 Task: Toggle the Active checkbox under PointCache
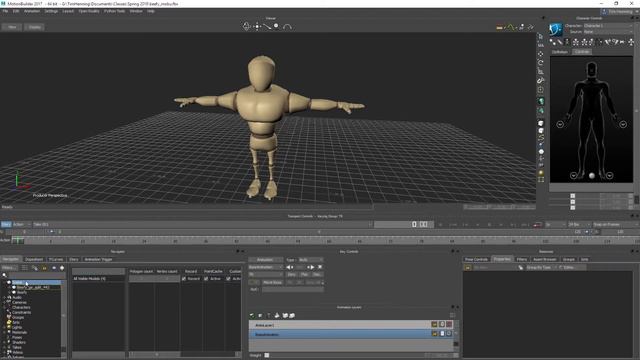pyautogui.click(x=206, y=279)
